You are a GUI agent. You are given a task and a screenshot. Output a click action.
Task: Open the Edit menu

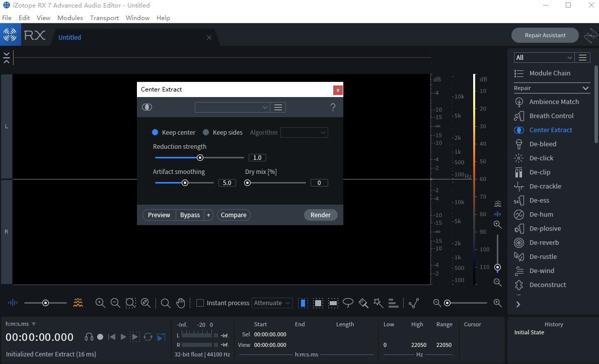tap(24, 18)
